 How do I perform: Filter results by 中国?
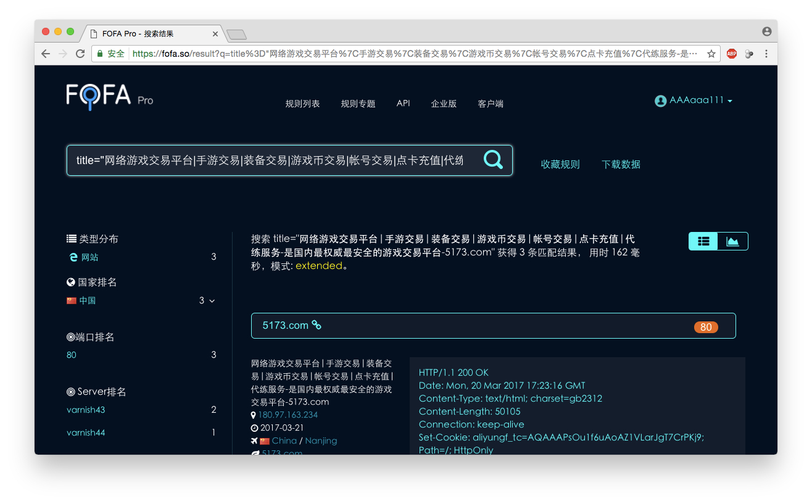pyautogui.click(x=87, y=301)
